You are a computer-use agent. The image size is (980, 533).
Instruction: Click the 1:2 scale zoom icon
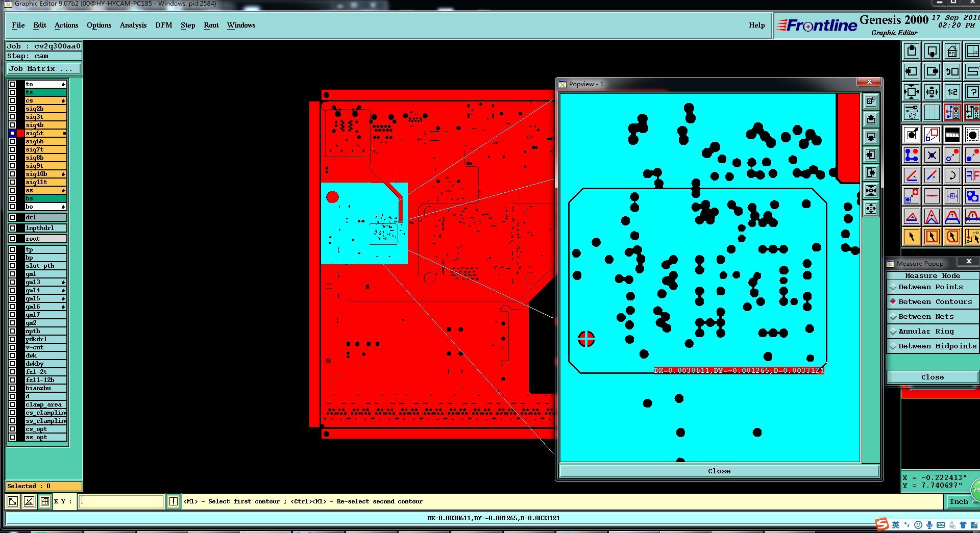[x=952, y=92]
